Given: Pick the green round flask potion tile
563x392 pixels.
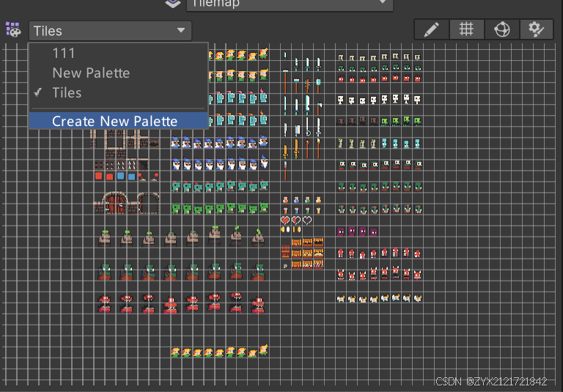Looking at the screenshot, I should tap(307, 199).
